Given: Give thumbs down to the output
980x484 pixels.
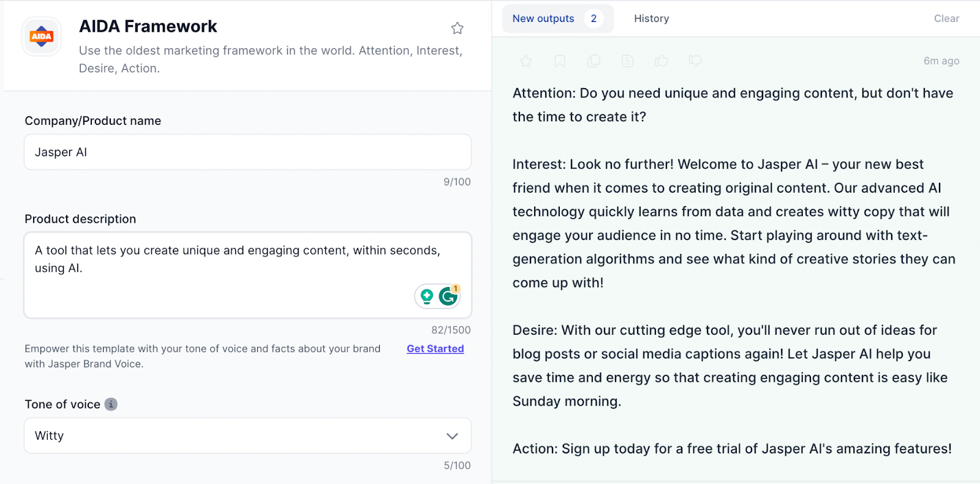Looking at the screenshot, I should (695, 61).
